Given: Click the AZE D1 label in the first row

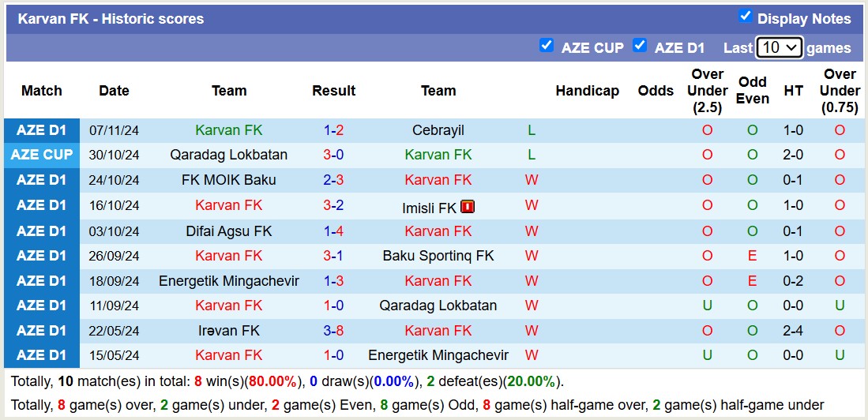Looking at the screenshot, I should [x=42, y=130].
